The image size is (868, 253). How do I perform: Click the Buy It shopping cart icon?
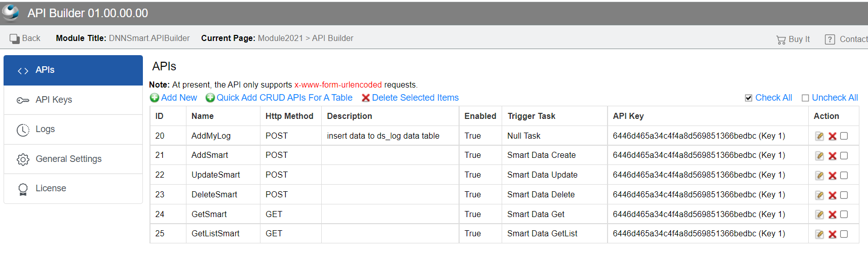pos(781,39)
